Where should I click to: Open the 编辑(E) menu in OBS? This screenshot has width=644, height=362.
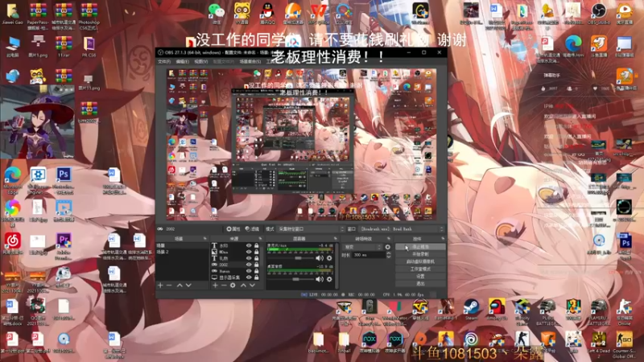(x=182, y=62)
